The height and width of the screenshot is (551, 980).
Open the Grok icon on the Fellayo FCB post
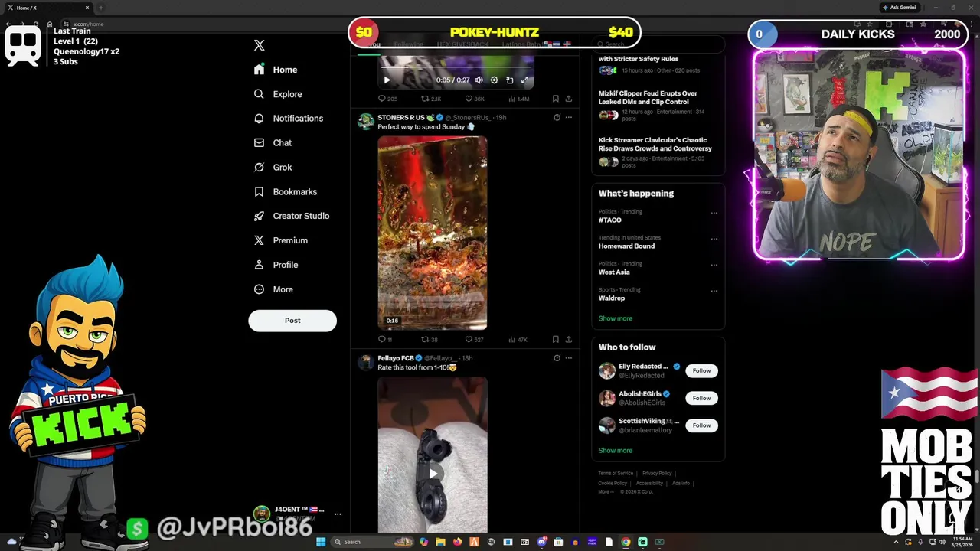coord(557,358)
